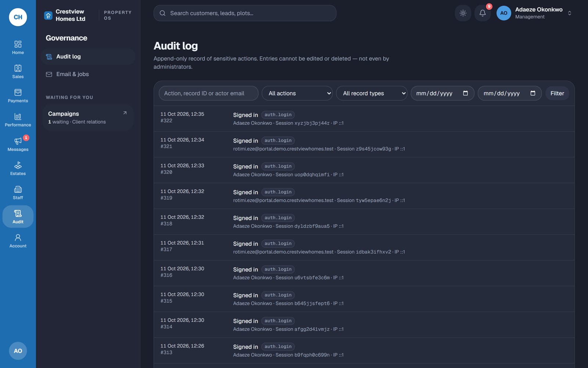This screenshot has height=368, width=588.
Task: Open the end date calendar picker icon
Action: (x=533, y=93)
